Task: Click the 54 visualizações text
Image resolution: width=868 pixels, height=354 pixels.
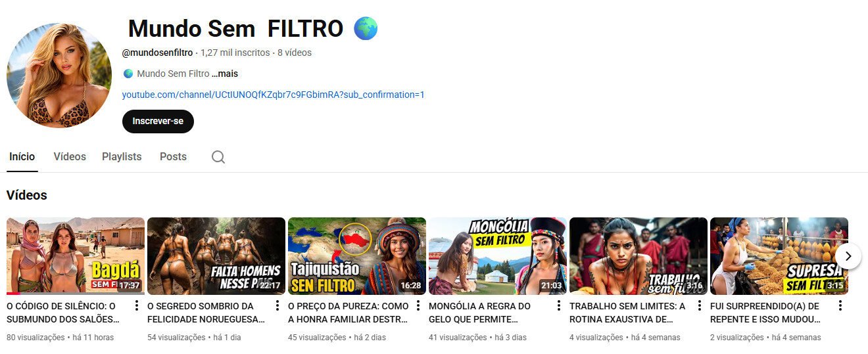Action: [x=175, y=338]
